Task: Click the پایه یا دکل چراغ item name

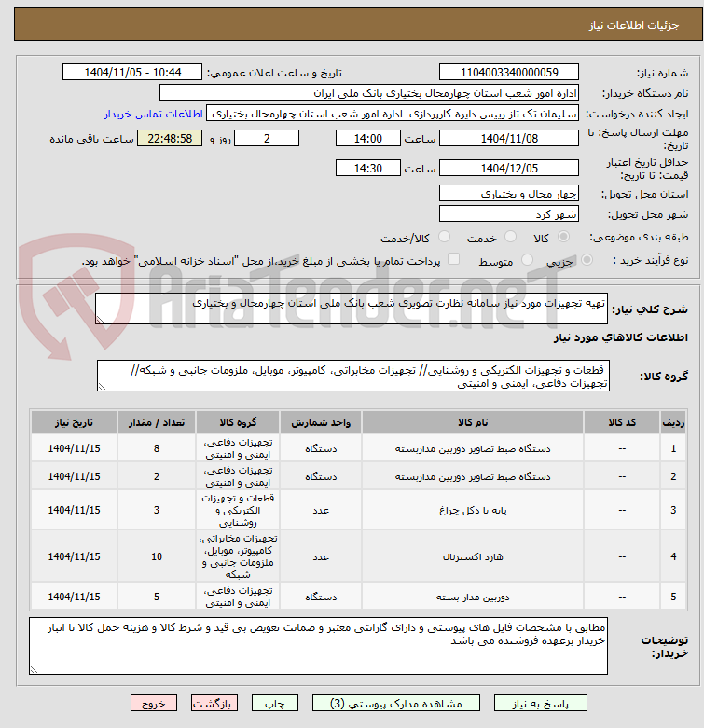Action: 473,510
